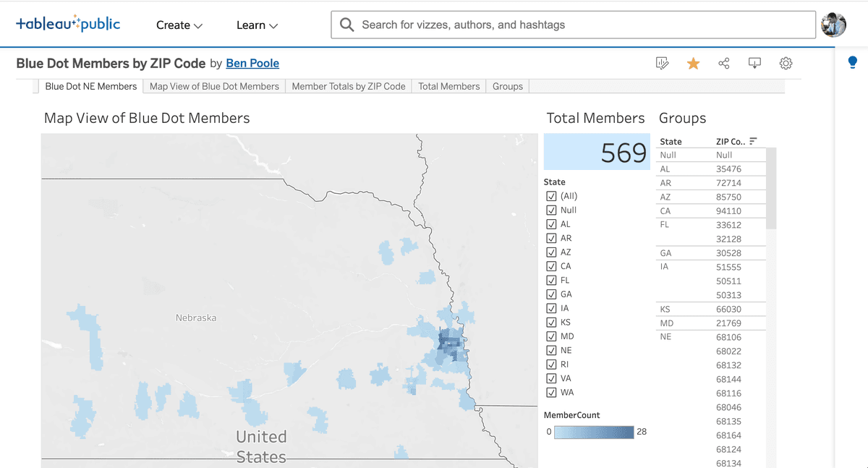Download the workbook using the download icon
The width and height of the screenshot is (868, 468).
click(754, 63)
